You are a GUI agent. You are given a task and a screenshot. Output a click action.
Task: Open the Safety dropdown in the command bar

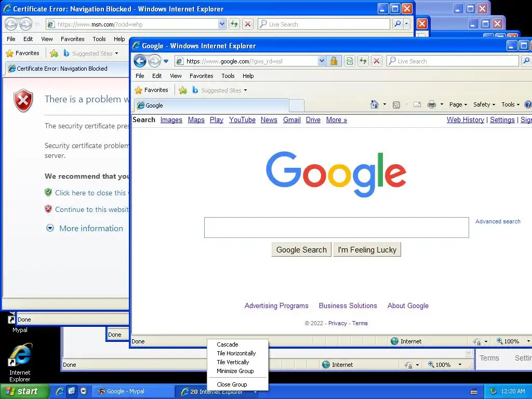pyautogui.click(x=484, y=104)
